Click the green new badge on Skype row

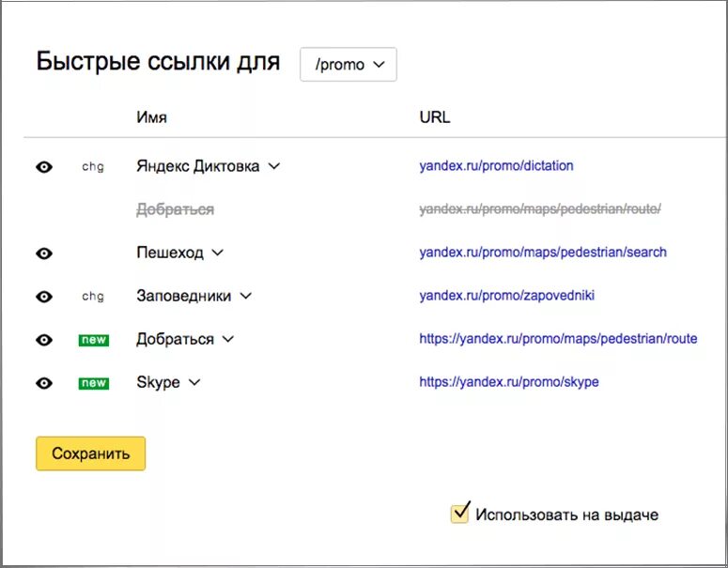click(94, 383)
